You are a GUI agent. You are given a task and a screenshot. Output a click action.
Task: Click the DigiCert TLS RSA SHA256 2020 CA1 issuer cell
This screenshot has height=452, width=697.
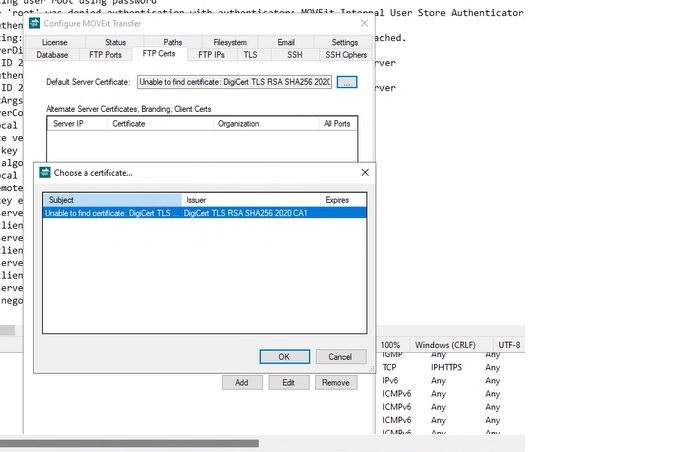245,213
